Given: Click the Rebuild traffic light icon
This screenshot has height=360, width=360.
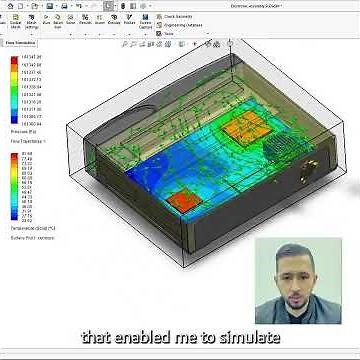Looking at the screenshot, I should tap(123, 6).
